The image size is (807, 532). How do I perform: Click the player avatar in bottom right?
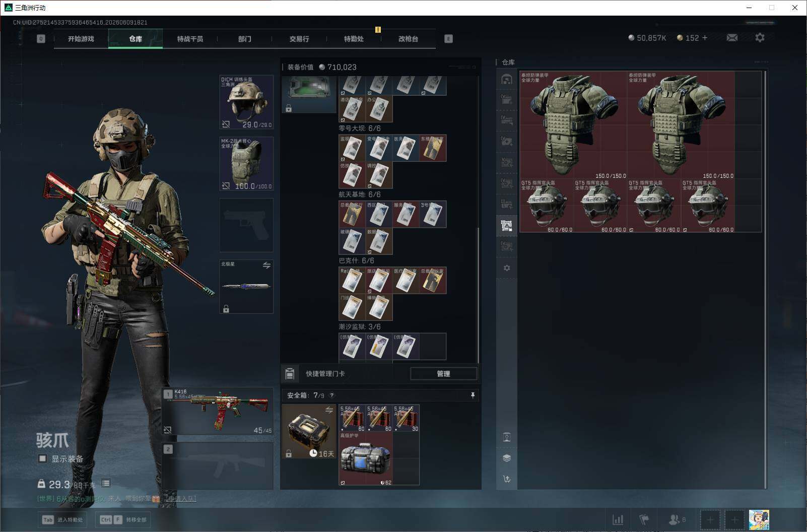pyautogui.click(x=759, y=519)
